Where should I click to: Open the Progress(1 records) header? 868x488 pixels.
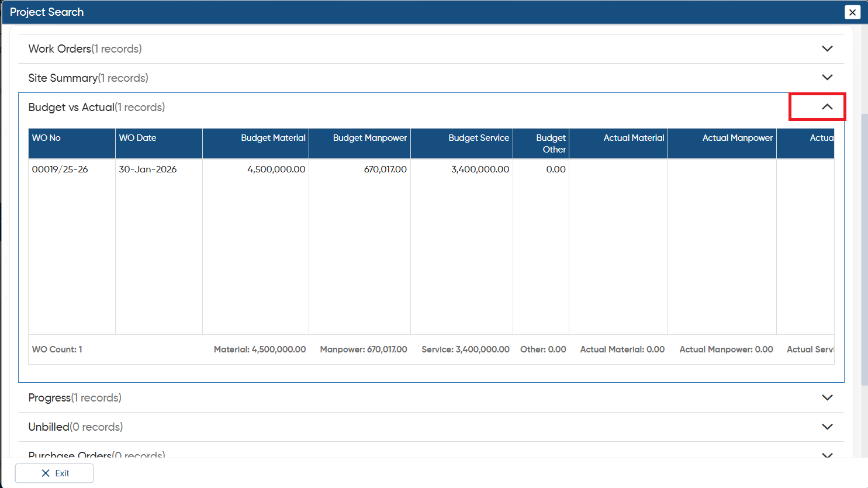click(431, 397)
